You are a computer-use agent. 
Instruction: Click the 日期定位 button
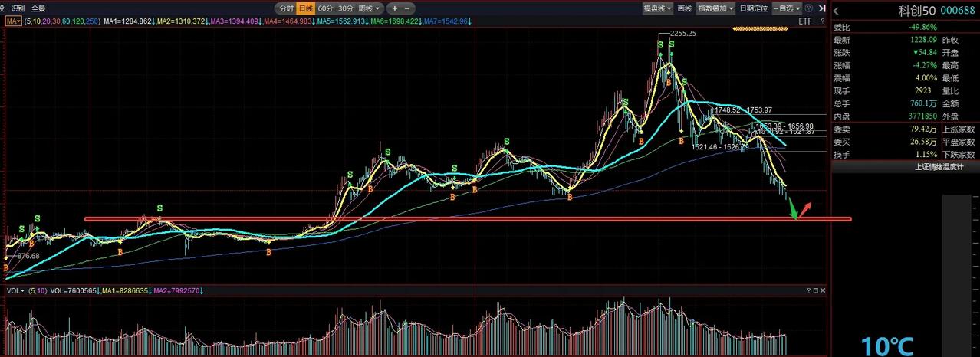click(x=754, y=8)
